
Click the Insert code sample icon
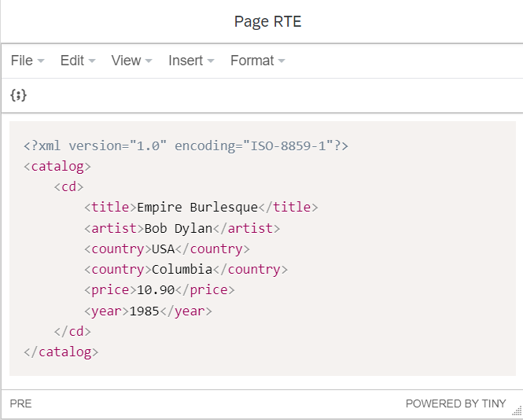(x=19, y=95)
